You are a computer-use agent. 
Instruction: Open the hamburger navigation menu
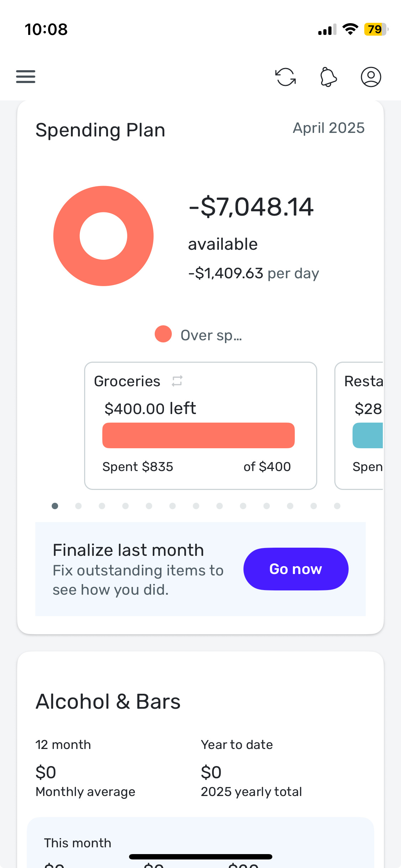[26, 77]
